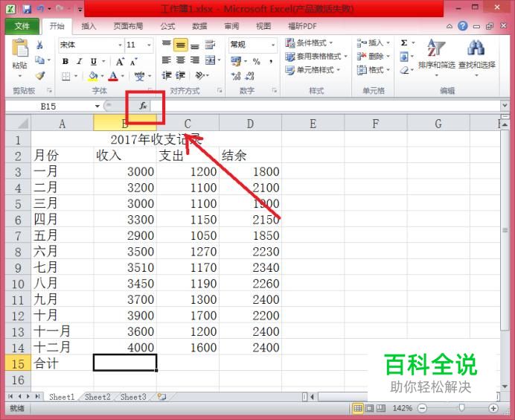Open Cell Styles (单元格样式) dropdown
This screenshot has width=515, height=420.
pos(313,70)
